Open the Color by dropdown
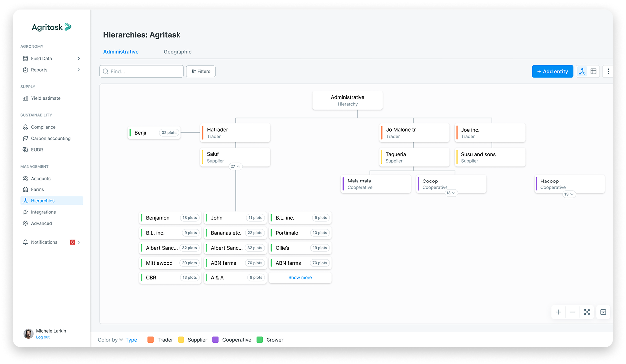Viewport: 626px width, 364px height. pyautogui.click(x=110, y=340)
